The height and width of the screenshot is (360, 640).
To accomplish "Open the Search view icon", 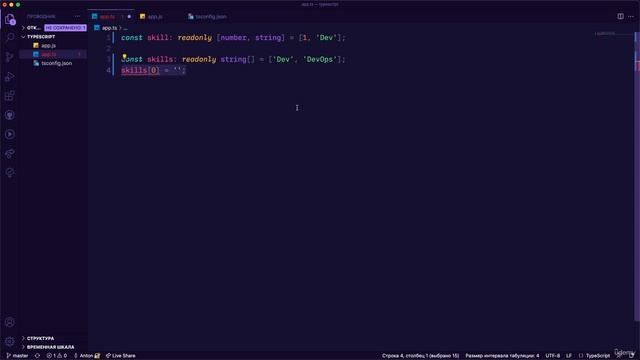I will pyautogui.click(x=10, y=38).
